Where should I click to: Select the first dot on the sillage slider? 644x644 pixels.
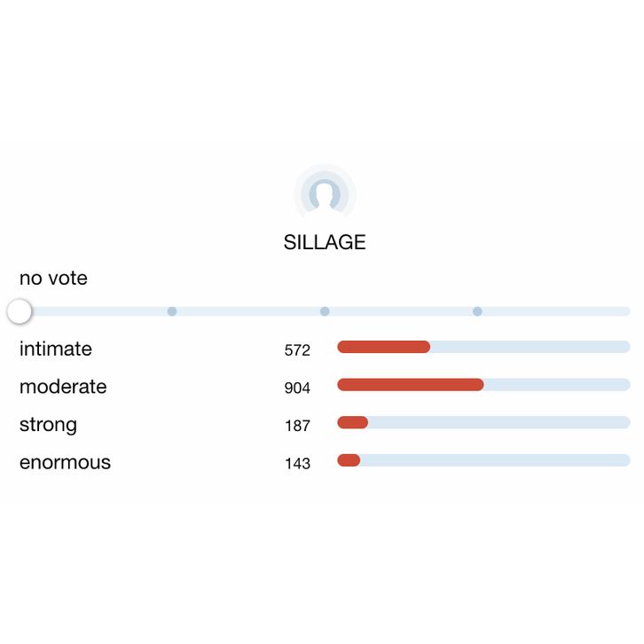[172, 311]
